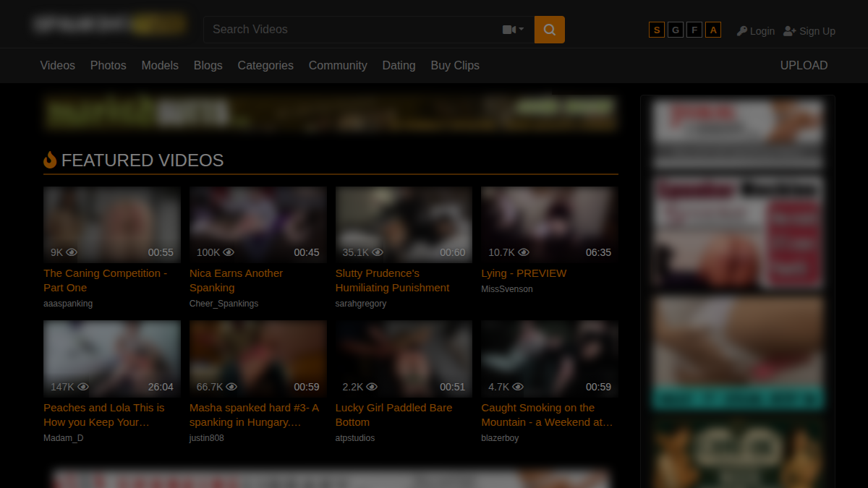Click the eye icon next to 66.7K views

point(231,387)
